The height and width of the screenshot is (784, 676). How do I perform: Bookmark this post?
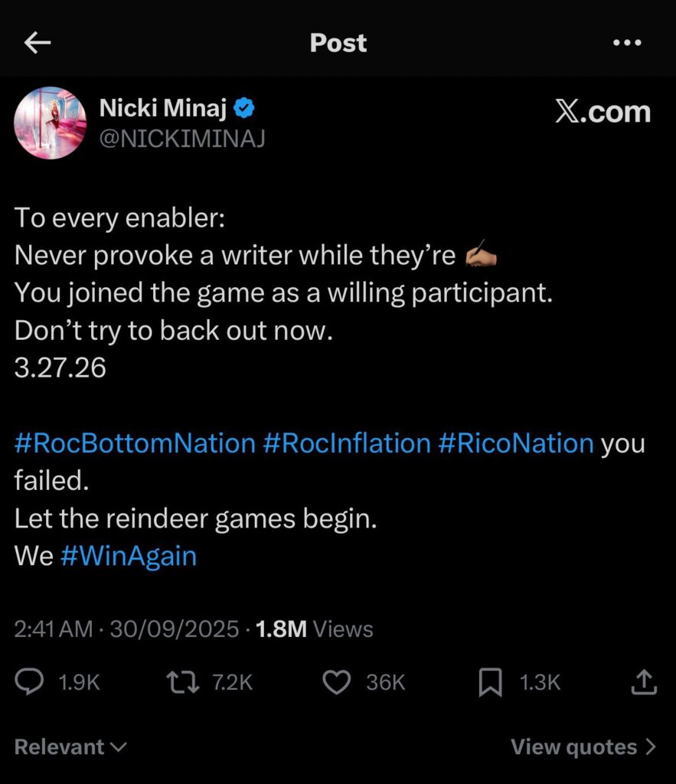click(490, 681)
